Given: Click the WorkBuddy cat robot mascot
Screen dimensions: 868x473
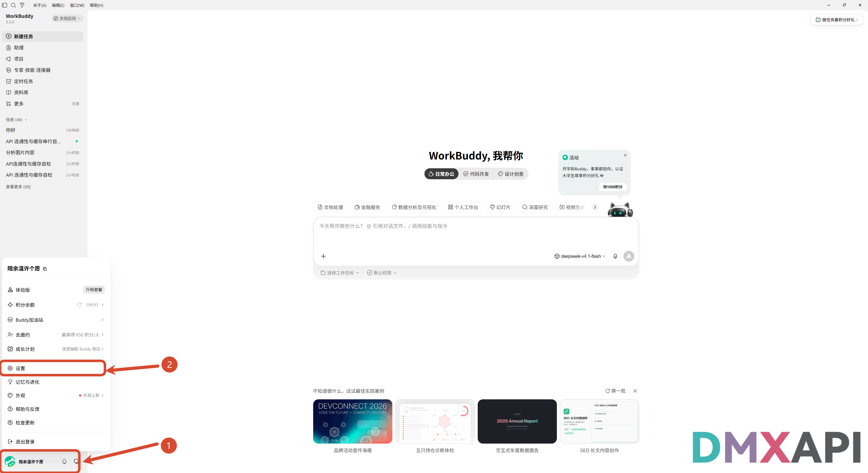Looking at the screenshot, I should point(620,209).
